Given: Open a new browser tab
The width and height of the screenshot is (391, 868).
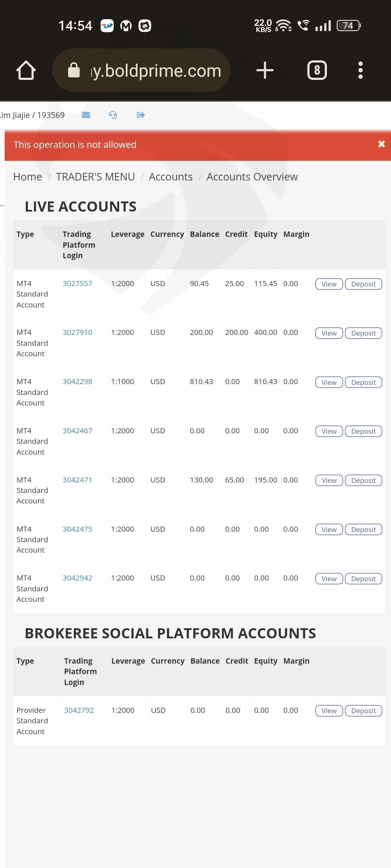Looking at the screenshot, I should click(x=265, y=70).
